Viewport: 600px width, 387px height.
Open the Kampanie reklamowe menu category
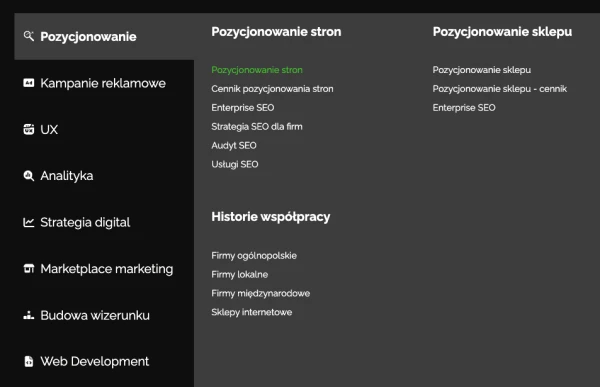104,83
